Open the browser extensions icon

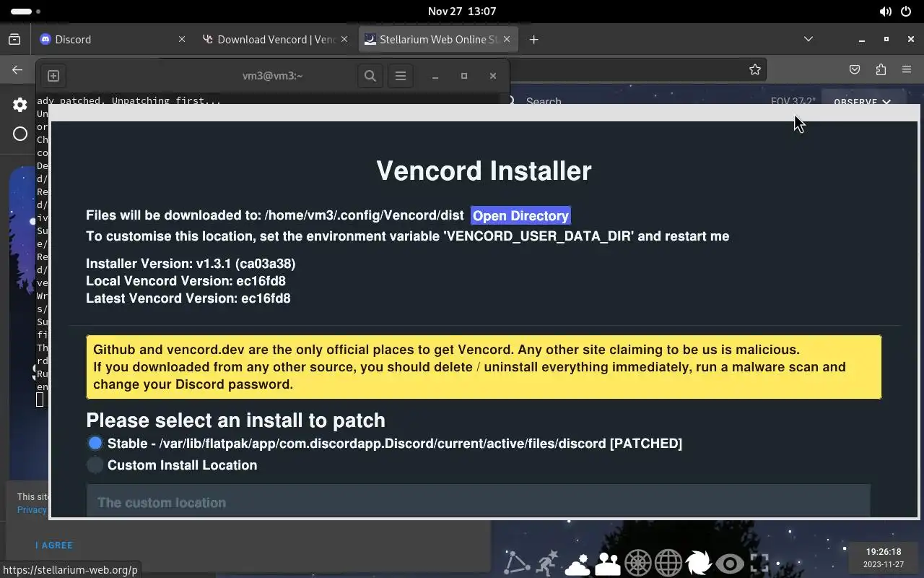click(x=881, y=69)
